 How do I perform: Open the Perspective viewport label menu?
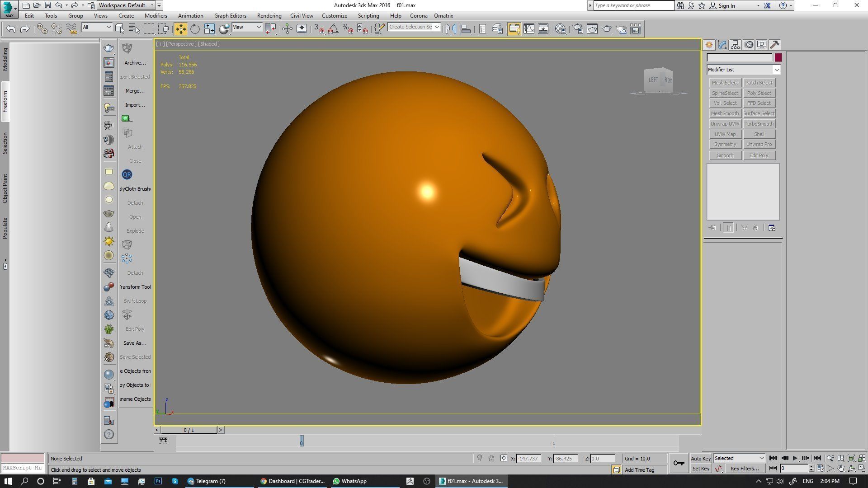point(181,44)
